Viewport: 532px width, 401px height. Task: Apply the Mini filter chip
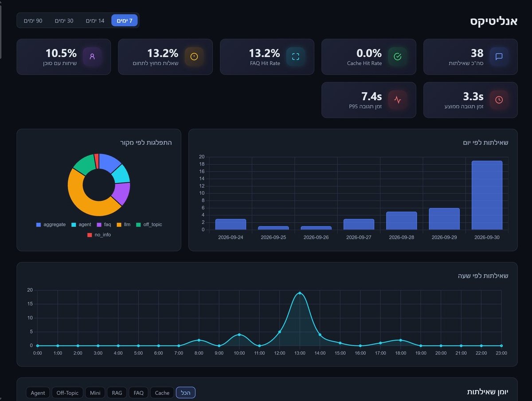95,393
